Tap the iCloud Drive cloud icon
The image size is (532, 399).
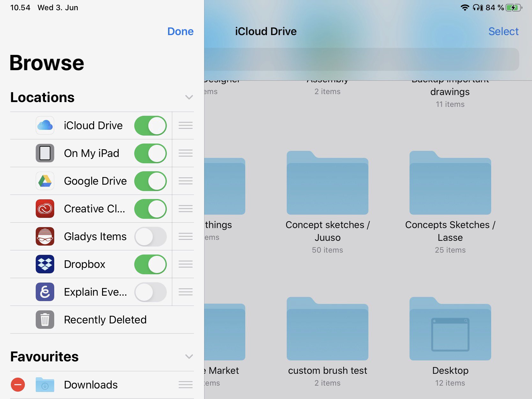point(45,125)
